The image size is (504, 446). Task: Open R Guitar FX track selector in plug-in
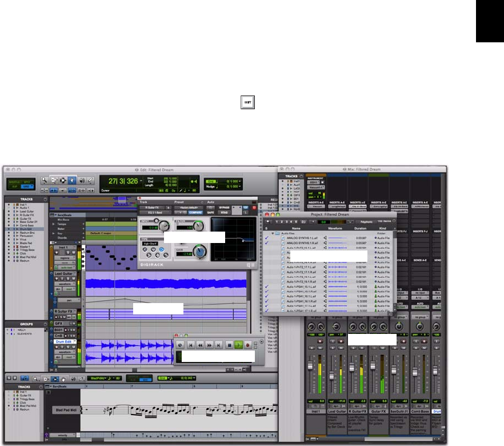coord(152,208)
